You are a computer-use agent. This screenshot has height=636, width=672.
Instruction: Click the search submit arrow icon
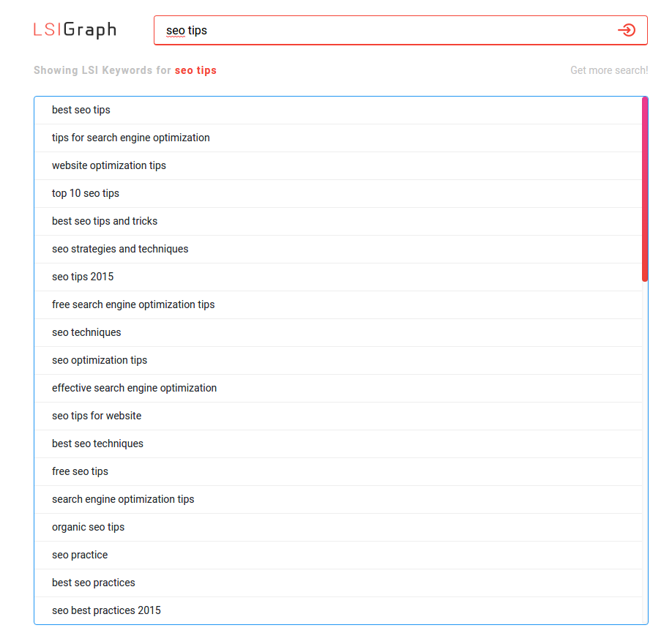coord(626,30)
